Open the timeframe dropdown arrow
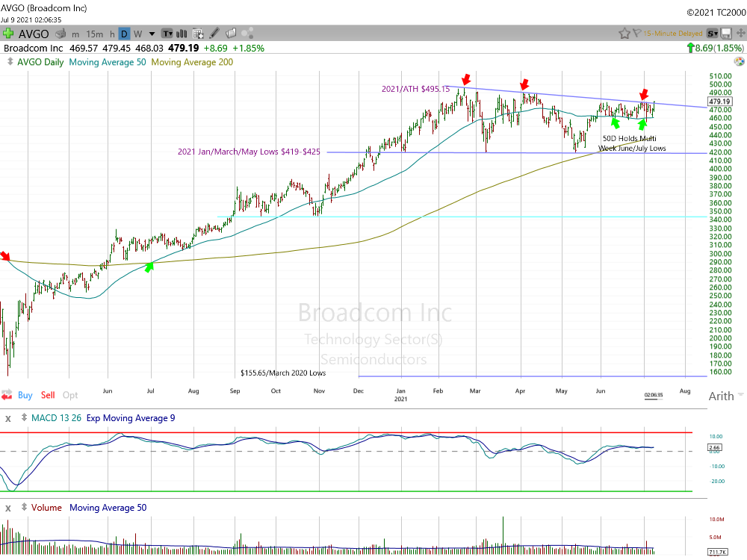 tap(152, 34)
